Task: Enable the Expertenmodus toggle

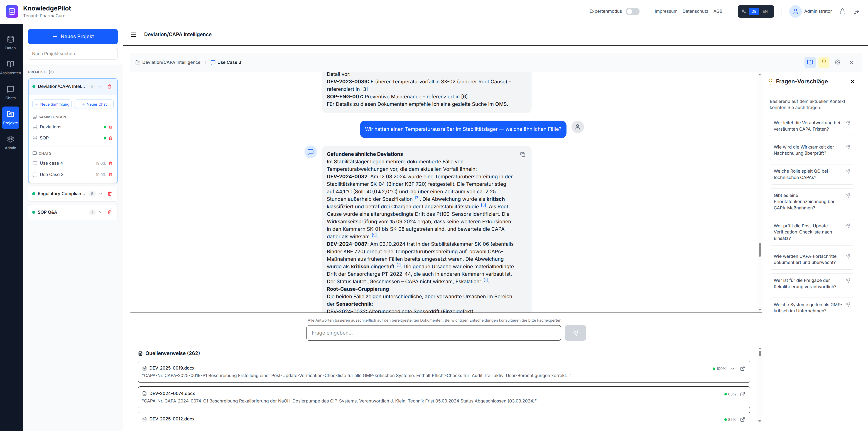Action: 633,11
